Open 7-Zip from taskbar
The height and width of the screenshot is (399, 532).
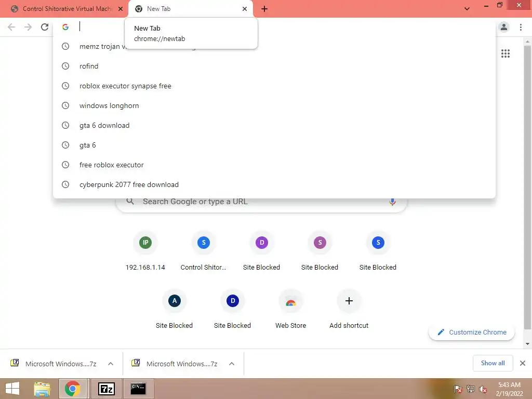[107, 389]
